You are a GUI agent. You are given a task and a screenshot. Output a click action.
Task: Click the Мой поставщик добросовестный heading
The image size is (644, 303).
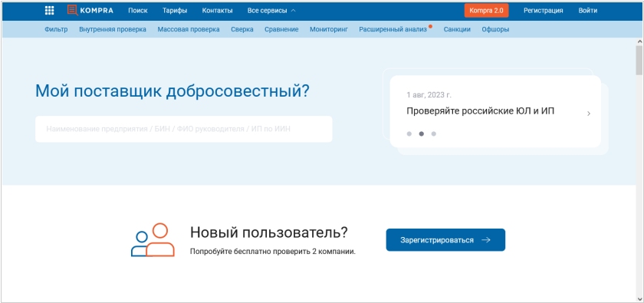coord(172,91)
